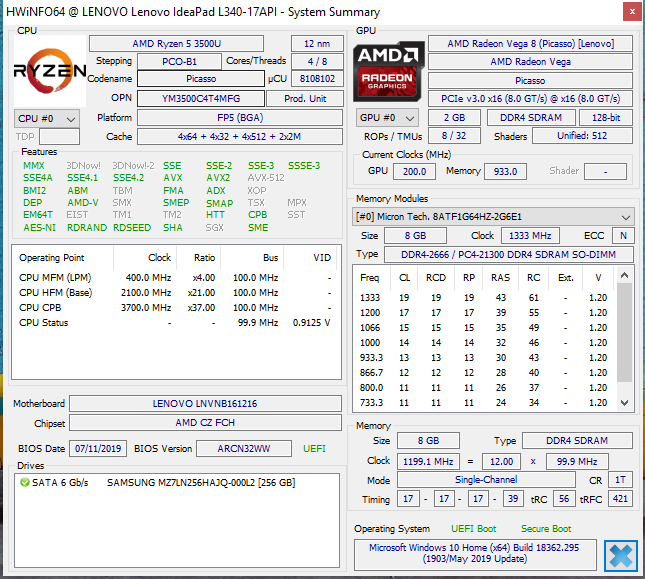The width and height of the screenshot is (645, 579).
Task: Click the GPU clock 200.0 value
Action: (414, 171)
